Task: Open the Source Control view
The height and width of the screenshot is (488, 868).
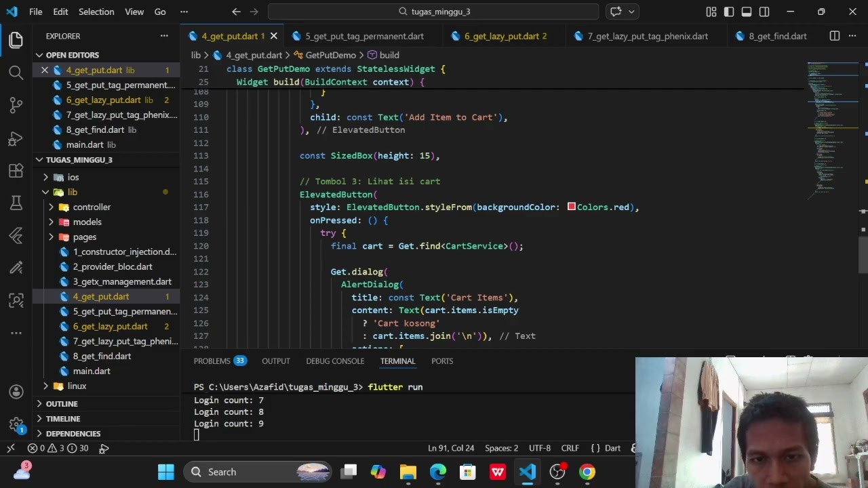Action: [16, 104]
